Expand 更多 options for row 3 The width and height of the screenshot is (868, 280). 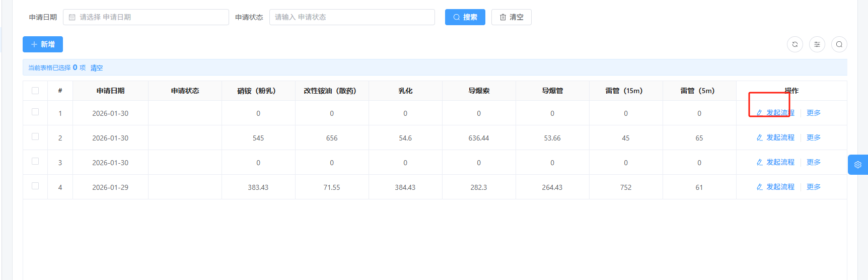[x=813, y=162]
